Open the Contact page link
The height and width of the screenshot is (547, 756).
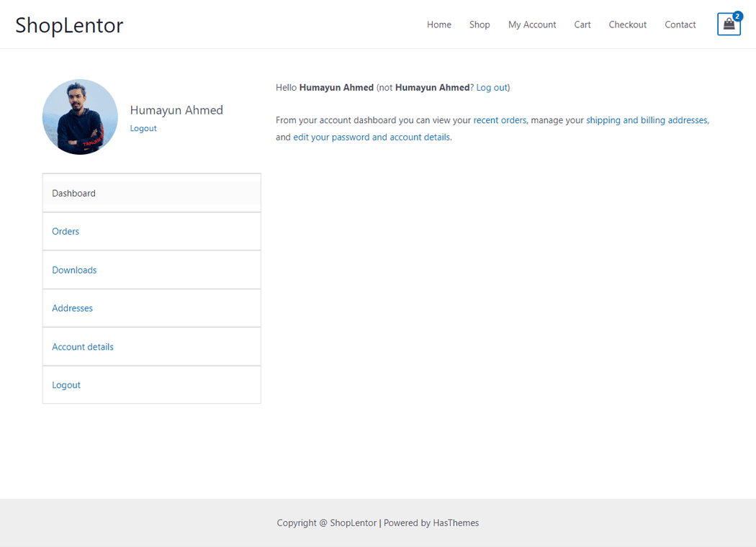point(680,24)
